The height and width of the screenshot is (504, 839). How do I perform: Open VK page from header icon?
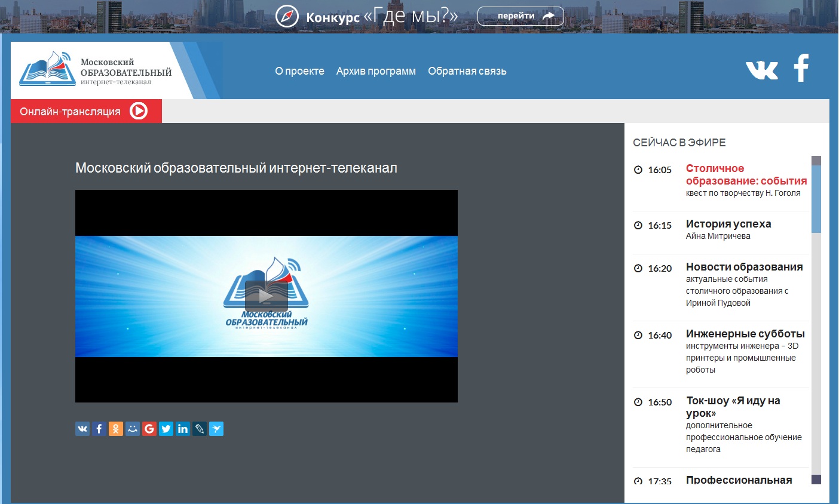(x=762, y=70)
